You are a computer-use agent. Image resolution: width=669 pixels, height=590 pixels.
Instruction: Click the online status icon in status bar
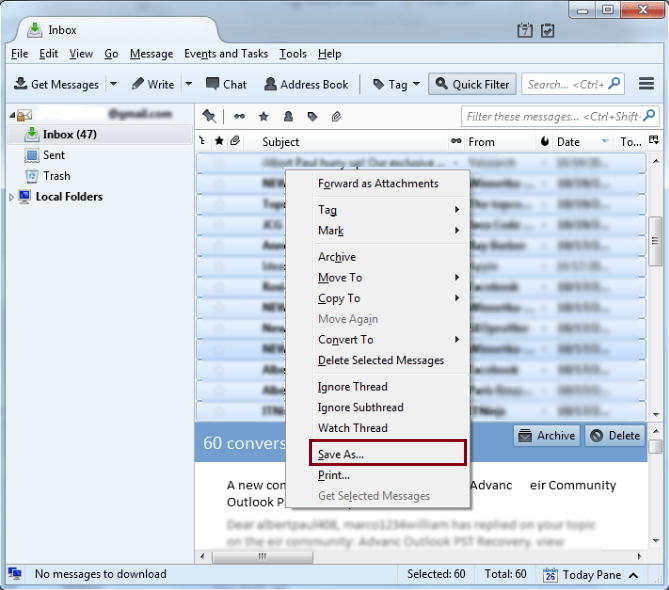(x=15, y=574)
